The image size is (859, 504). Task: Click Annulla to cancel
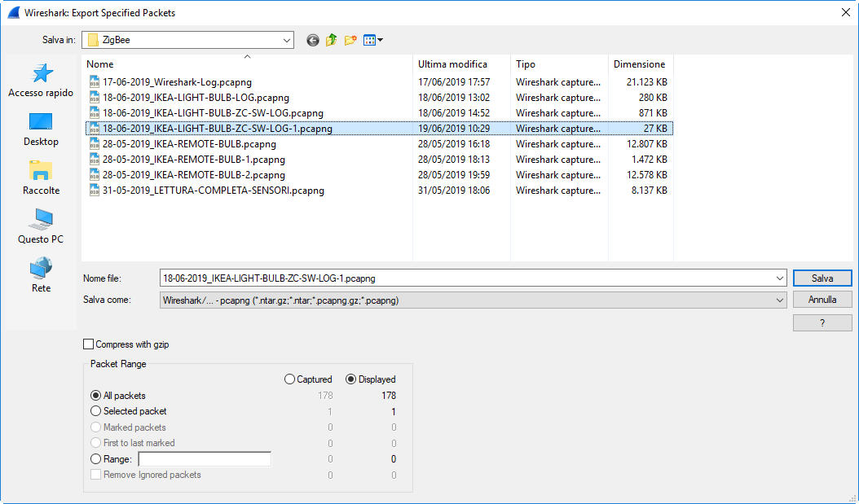(822, 300)
